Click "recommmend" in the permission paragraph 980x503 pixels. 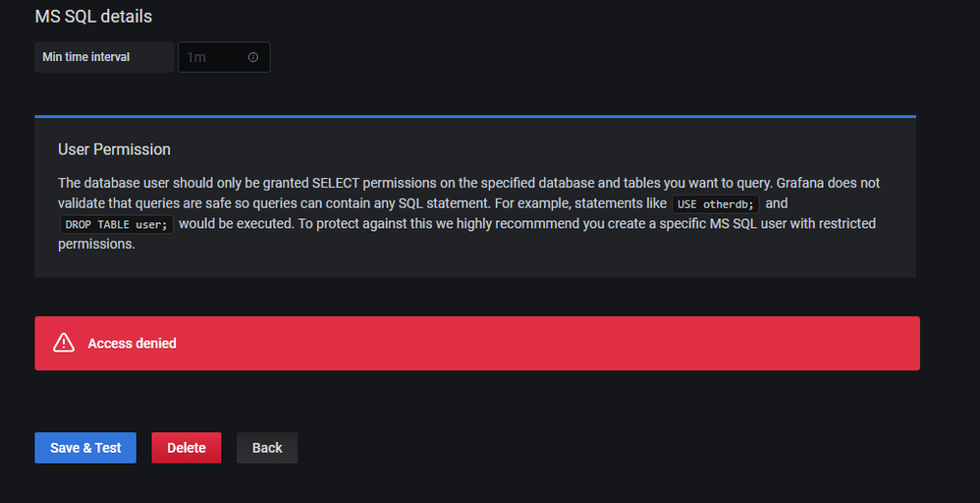(x=544, y=224)
